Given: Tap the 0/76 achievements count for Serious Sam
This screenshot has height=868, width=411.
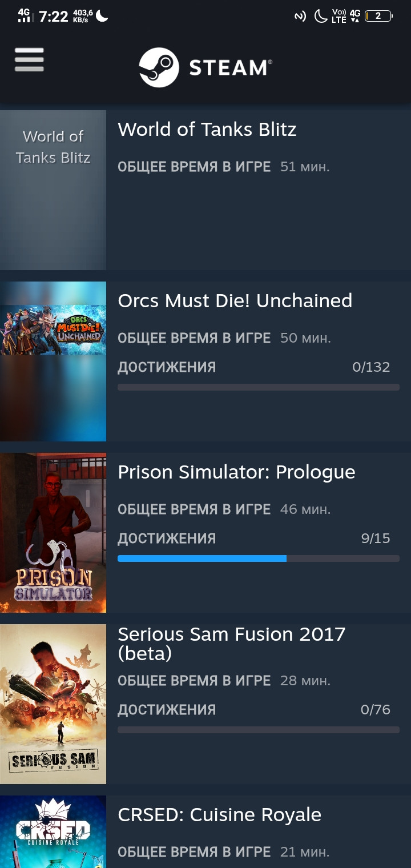Looking at the screenshot, I should [376, 710].
